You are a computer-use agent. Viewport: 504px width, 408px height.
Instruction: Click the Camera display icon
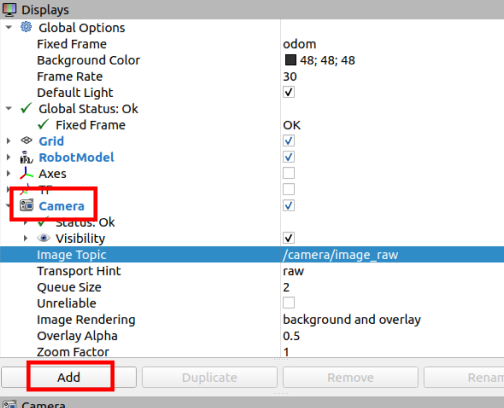pyautogui.click(x=26, y=205)
